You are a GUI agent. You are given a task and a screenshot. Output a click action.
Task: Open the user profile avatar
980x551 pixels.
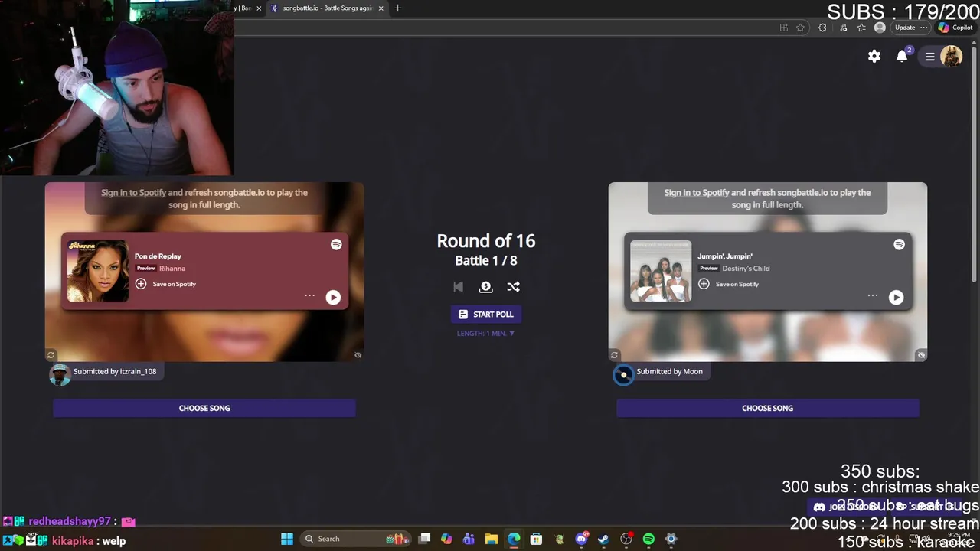click(x=952, y=57)
